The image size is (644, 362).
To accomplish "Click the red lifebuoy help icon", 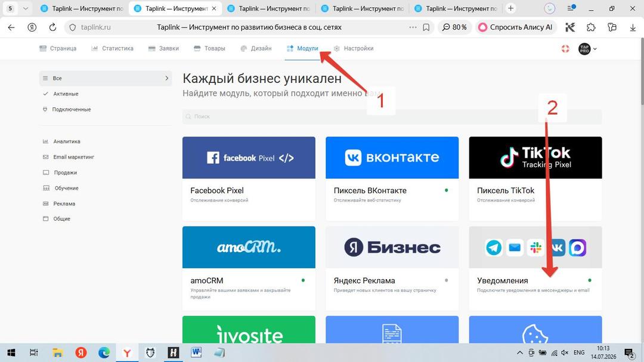I will point(565,48).
